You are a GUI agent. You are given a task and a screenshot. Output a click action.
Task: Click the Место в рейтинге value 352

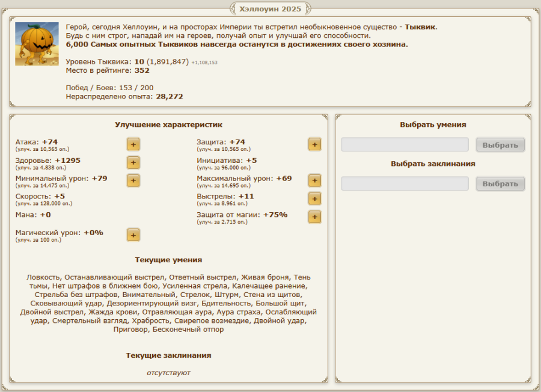point(142,70)
